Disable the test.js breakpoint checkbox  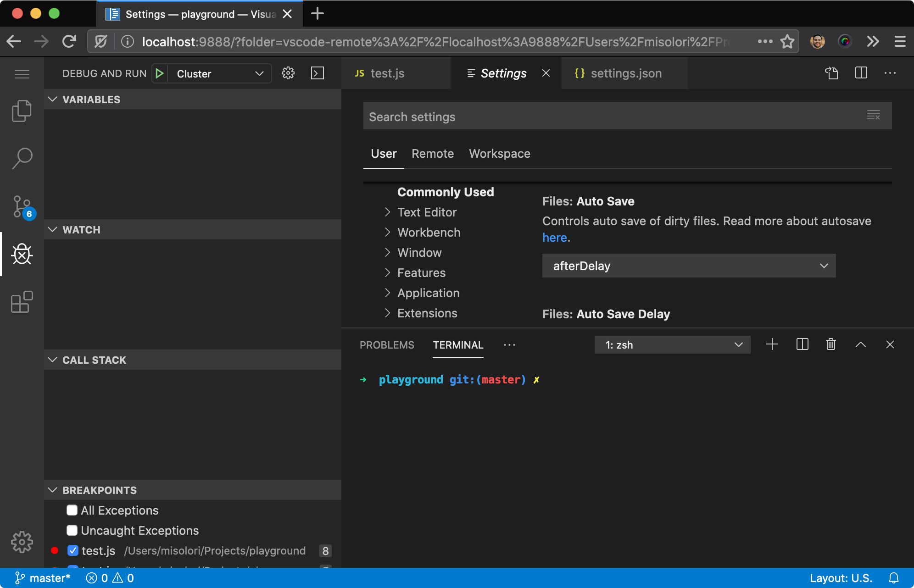tap(73, 550)
